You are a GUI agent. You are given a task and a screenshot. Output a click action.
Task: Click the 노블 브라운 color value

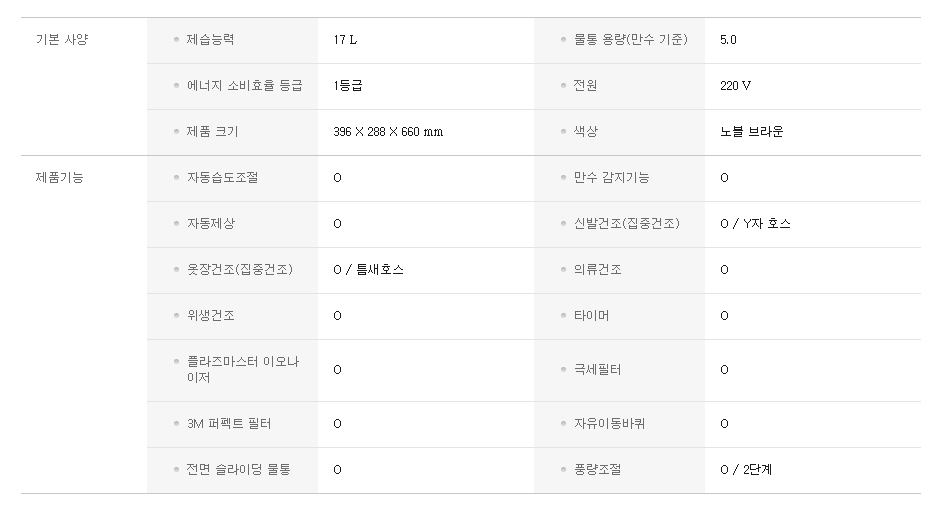751,132
